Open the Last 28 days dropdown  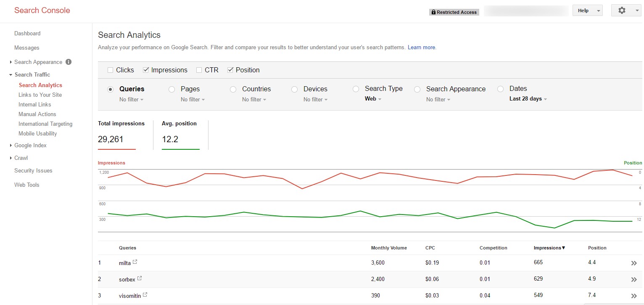[x=528, y=99]
